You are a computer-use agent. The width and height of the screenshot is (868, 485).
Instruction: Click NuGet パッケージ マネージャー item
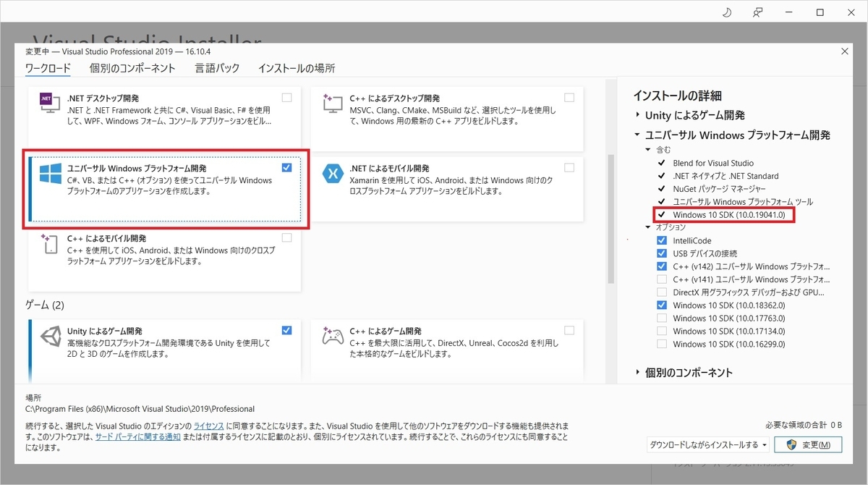720,189
